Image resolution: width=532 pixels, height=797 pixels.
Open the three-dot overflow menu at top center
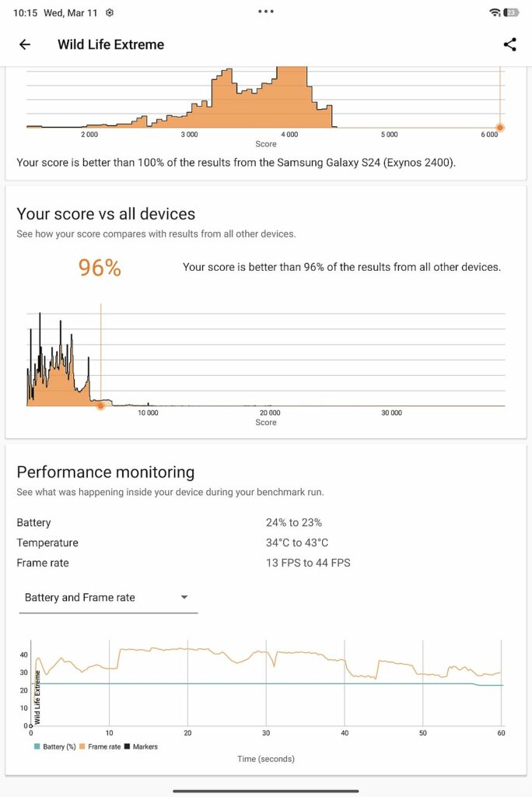pyautogui.click(x=266, y=12)
